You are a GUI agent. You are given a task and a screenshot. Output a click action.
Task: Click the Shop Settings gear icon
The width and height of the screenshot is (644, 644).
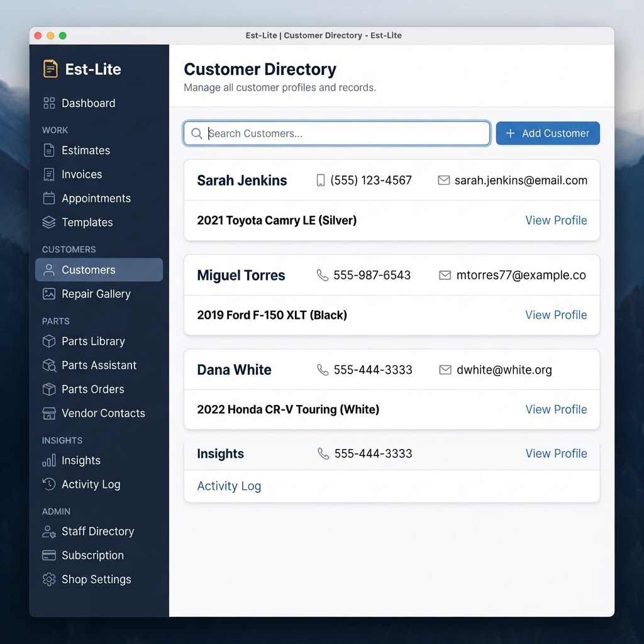[49, 579]
